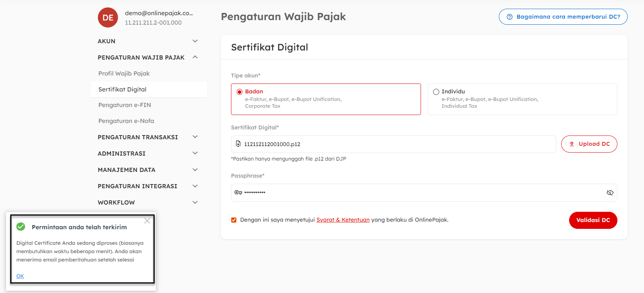Expand the WORKFLOW section chevron
644x293 pixels.
tap(195, 202)
